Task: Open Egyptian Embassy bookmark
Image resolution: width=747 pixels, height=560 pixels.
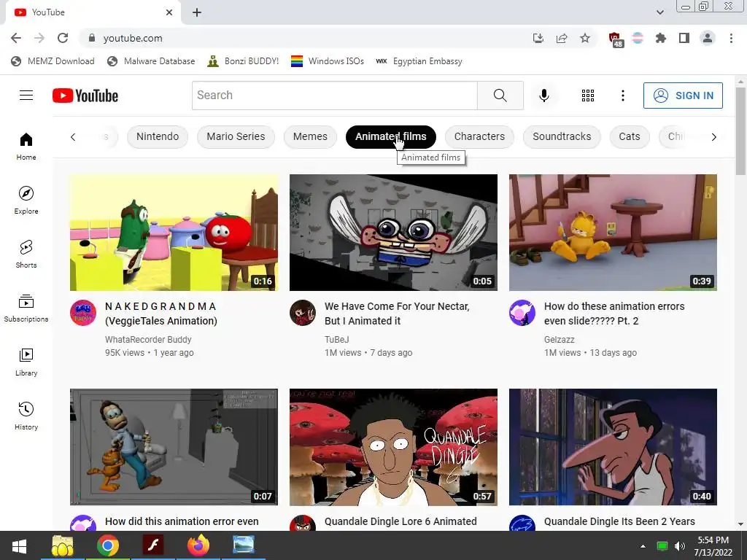Action: 419,61
